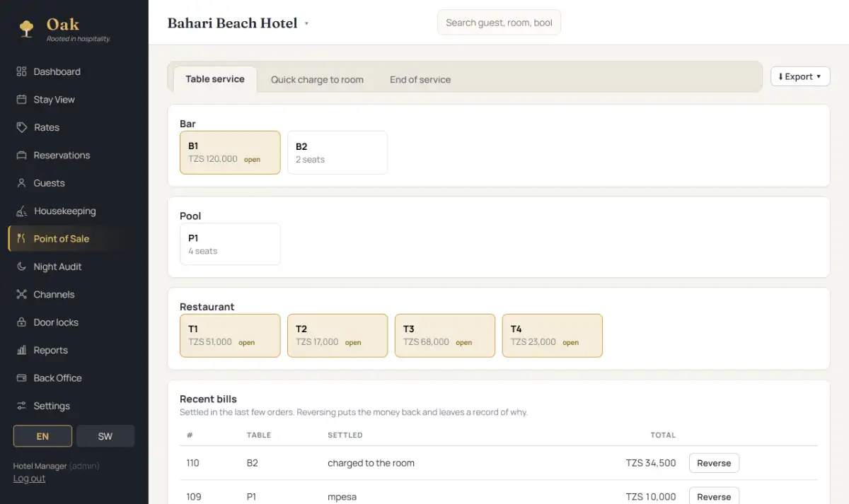Click the Reservations bed icon
This screenshot has width=849, height=504.
[21, 156]
